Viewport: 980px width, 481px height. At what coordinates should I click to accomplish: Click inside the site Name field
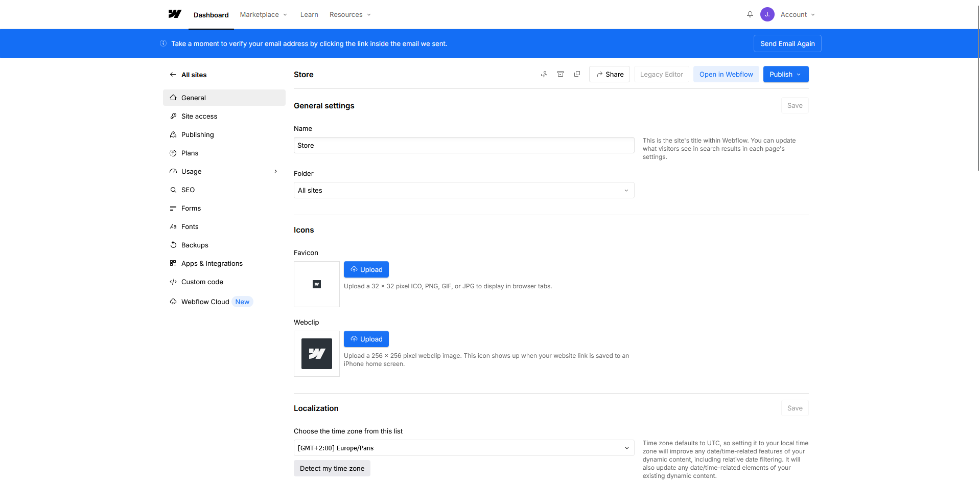point(463,145)
